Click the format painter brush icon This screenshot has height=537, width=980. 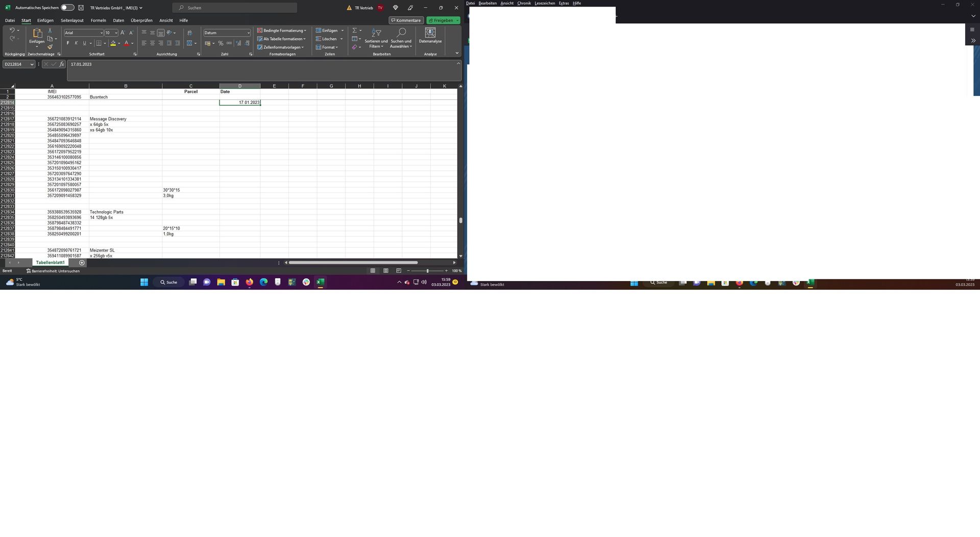click(50, 47)
